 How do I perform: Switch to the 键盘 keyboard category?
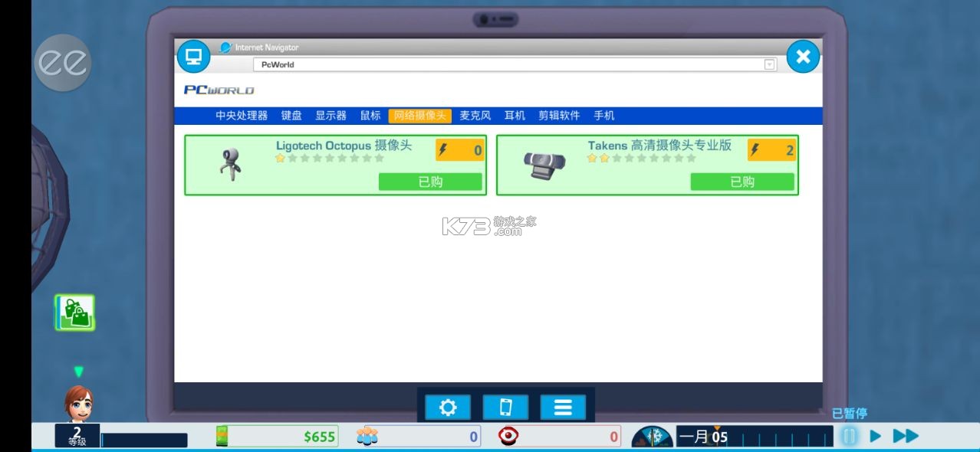pyautogui.click(x=292, y=115)
